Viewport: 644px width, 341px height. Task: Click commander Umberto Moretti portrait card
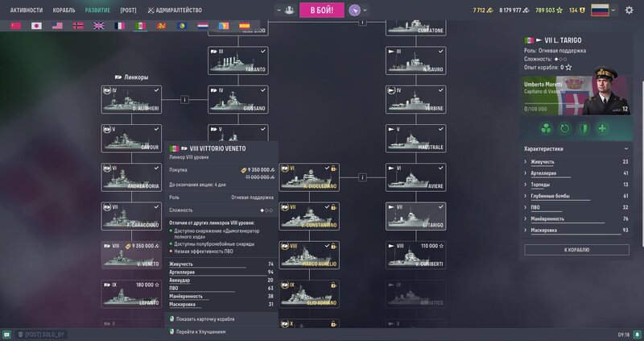[x=576, y=94]
